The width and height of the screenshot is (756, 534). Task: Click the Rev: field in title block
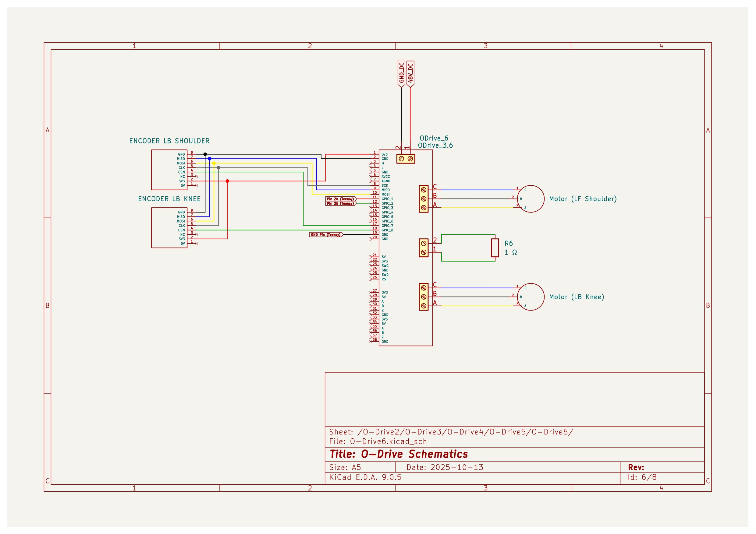[x=636, y=467]
